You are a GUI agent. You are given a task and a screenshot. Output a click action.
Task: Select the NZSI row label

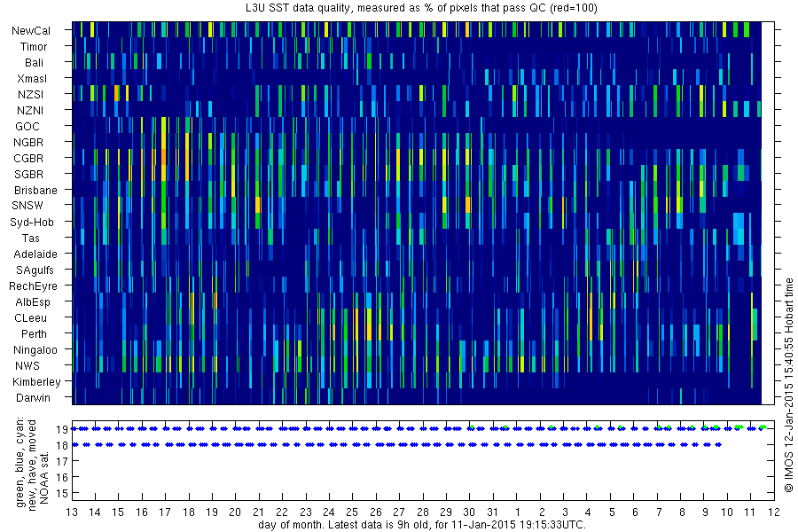[x=30, y=95]
